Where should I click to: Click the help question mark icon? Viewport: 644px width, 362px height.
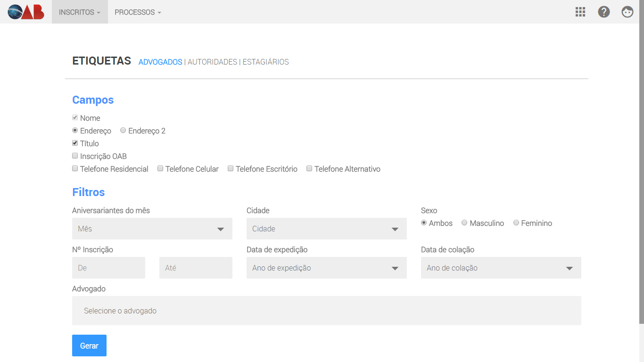[604, 12]
